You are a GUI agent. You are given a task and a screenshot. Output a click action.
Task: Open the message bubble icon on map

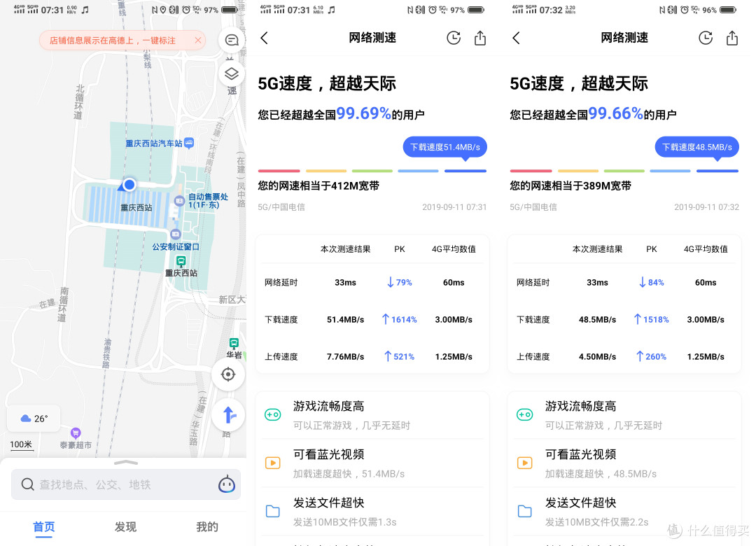(232, 40)
